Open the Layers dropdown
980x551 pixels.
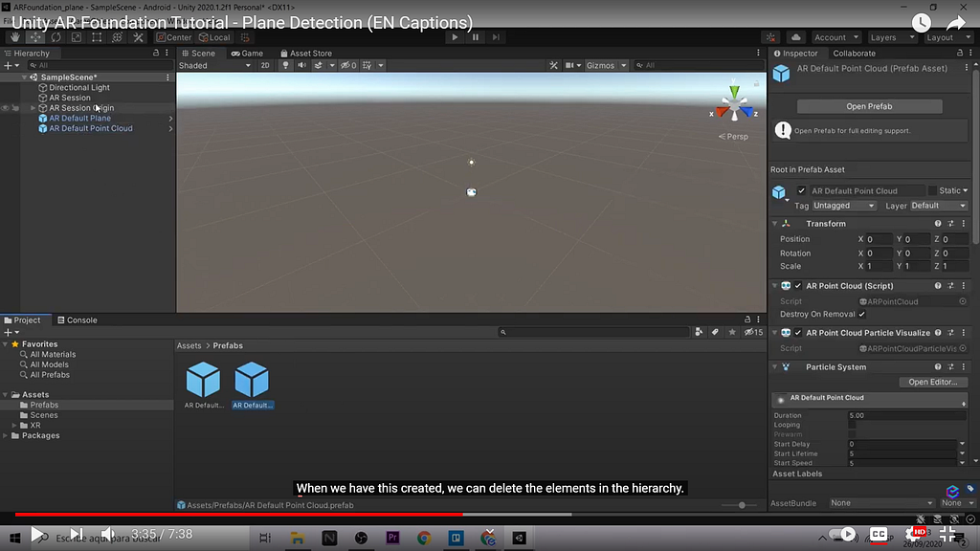point(892,37)
